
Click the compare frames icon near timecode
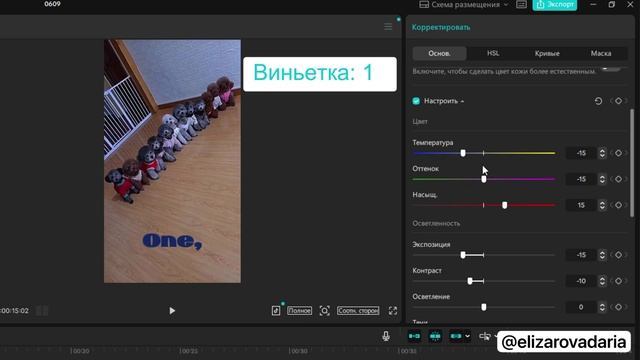click(x=42, y=311)
